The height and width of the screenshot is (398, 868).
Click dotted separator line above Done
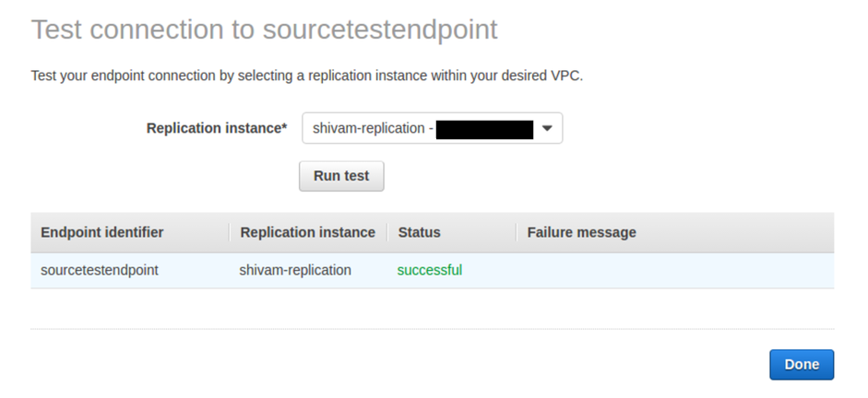433,329
